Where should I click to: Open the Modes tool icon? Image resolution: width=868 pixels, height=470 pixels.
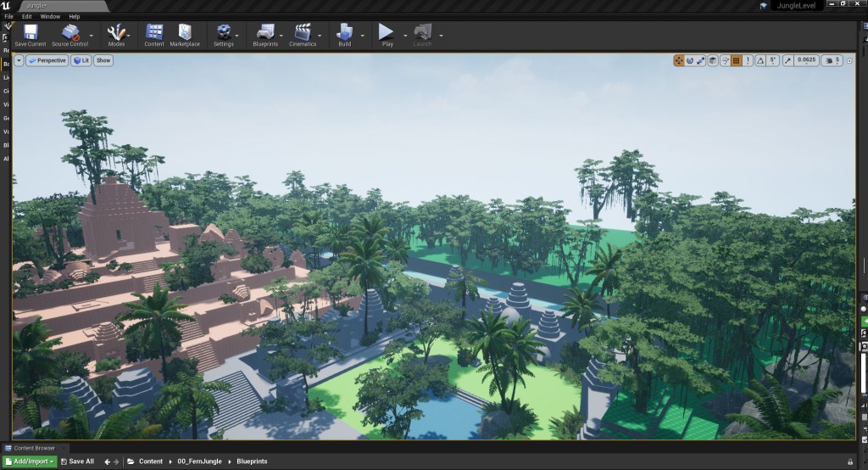coord(116,34)
